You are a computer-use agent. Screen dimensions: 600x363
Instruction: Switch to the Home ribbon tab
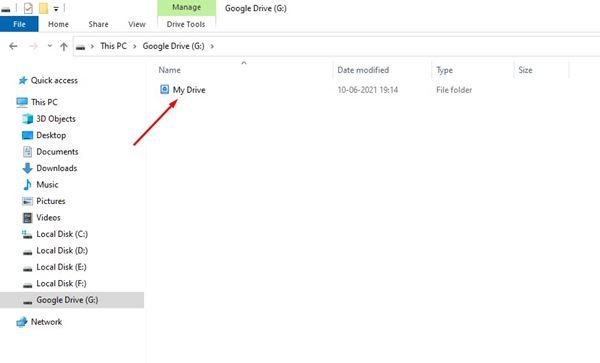click(x=58, y=24)
